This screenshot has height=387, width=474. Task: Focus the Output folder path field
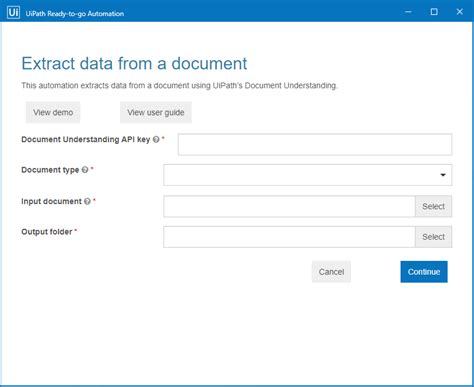point(289,237)
